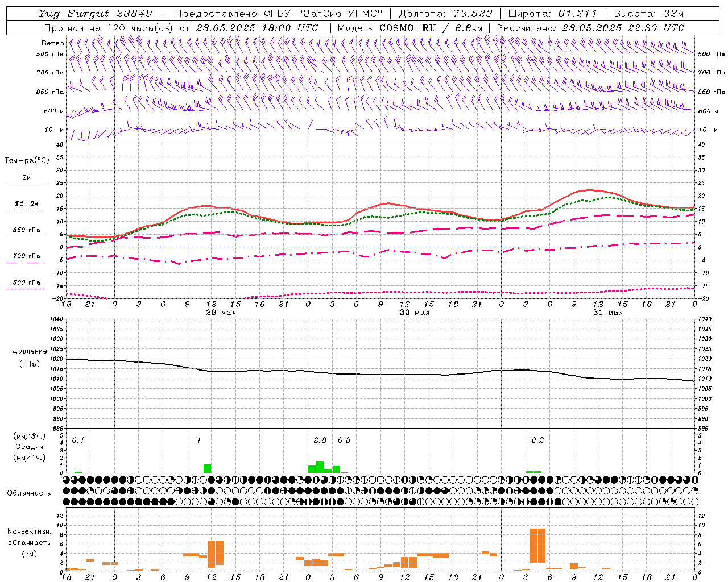The width and height of the screenshot is (728, 582).
Task: Click the Давление pressure panel label
Action: [x=29, y=351]
